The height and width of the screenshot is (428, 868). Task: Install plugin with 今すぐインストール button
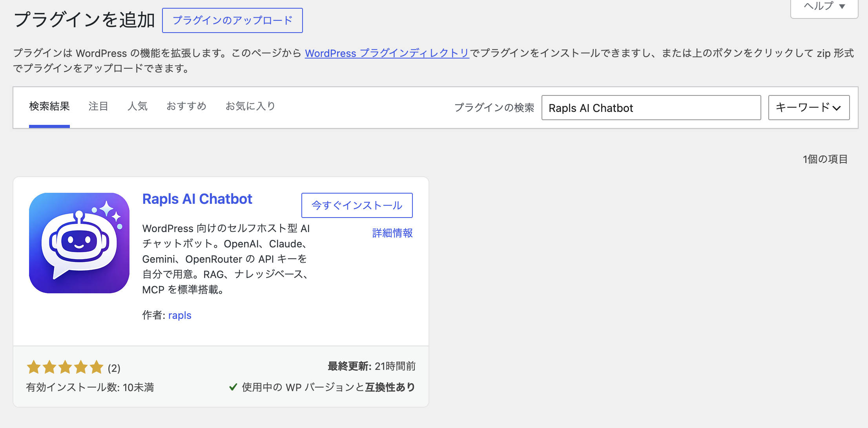coord(357,205)
